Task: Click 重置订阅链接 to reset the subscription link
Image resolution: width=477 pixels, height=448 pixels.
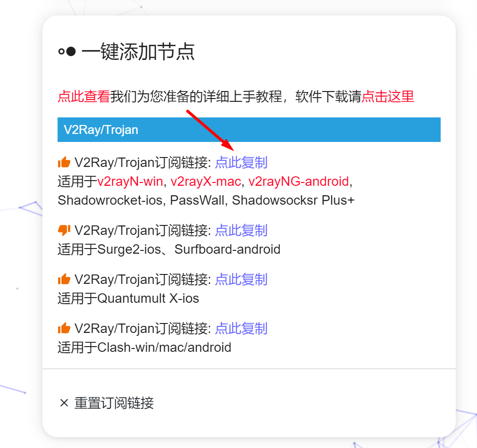Action: (114, 403)
